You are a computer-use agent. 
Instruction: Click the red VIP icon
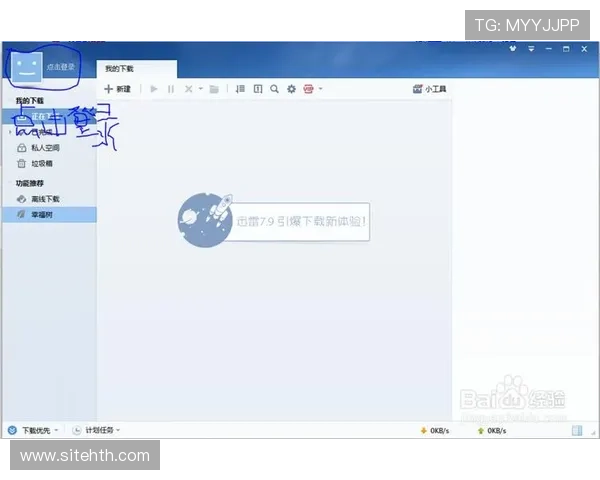tap(308, 89)
